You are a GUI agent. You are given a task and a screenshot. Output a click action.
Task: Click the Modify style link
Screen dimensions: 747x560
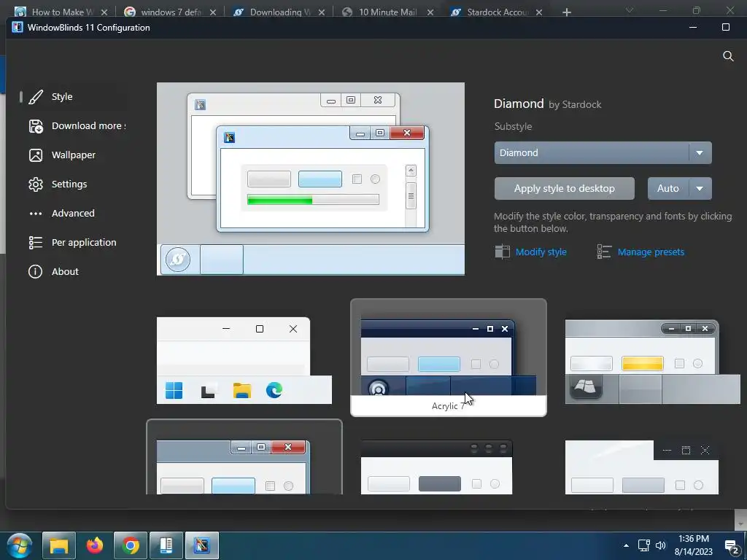point(541,252)
